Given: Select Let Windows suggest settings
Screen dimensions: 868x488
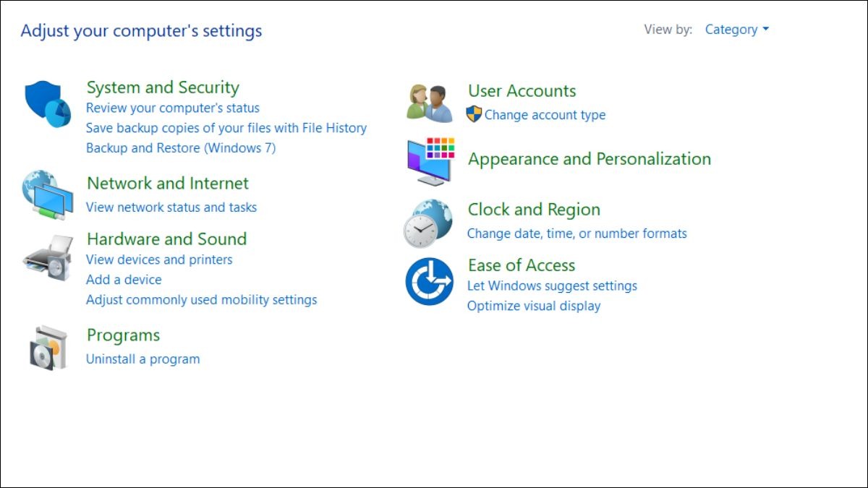Looking at the screenshot, I should click(553, 286).
